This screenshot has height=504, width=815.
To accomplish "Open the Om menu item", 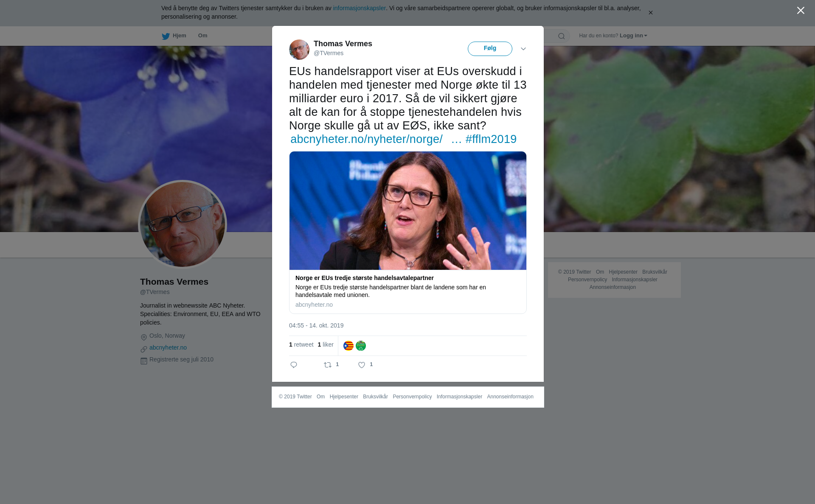I will coord(202,36).
